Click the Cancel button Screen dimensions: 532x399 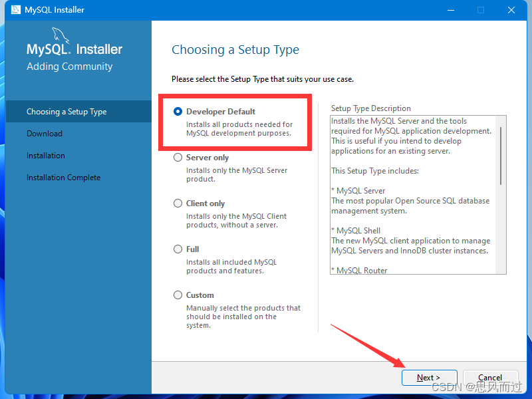[490, 378]
